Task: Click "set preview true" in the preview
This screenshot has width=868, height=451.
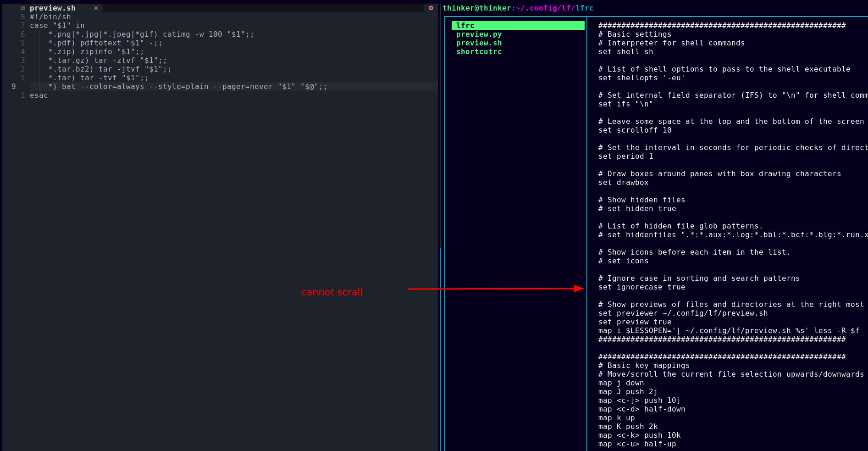Action: 635,322
